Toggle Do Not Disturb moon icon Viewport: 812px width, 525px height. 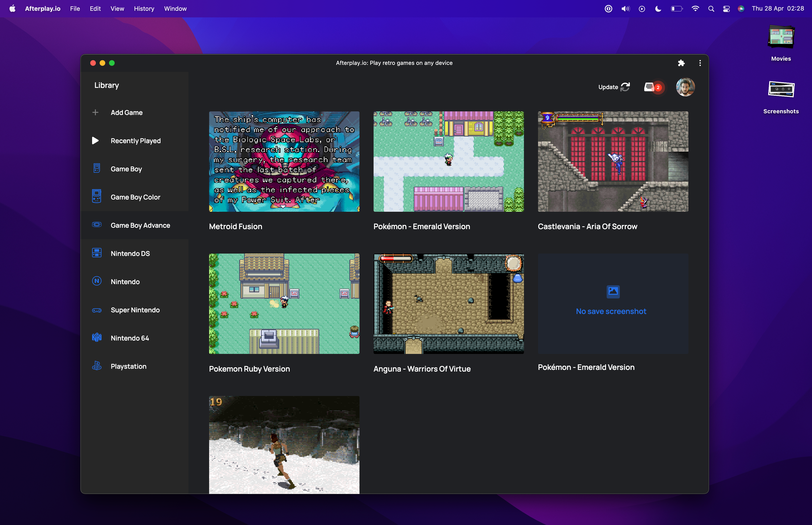coord(658,8)
